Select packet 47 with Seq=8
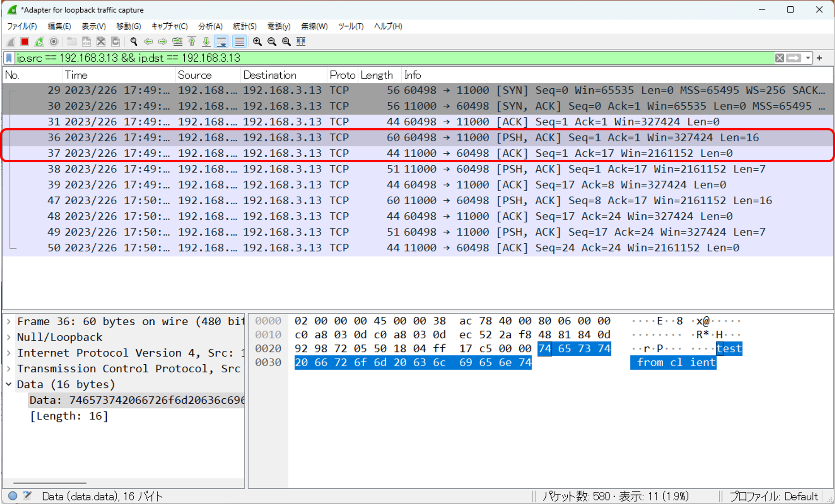Viewport: 835px width, 504px height. click(x=417, y=200)
